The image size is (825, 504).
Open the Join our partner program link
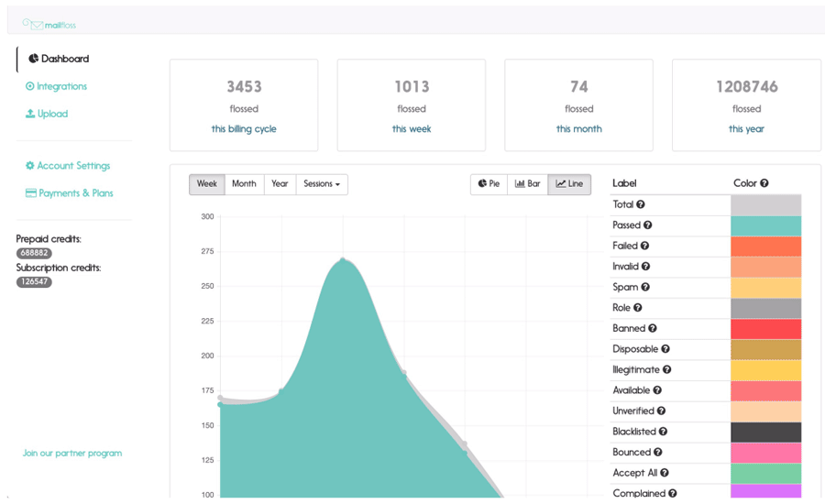pyautogui.click(x=72, y=453)
